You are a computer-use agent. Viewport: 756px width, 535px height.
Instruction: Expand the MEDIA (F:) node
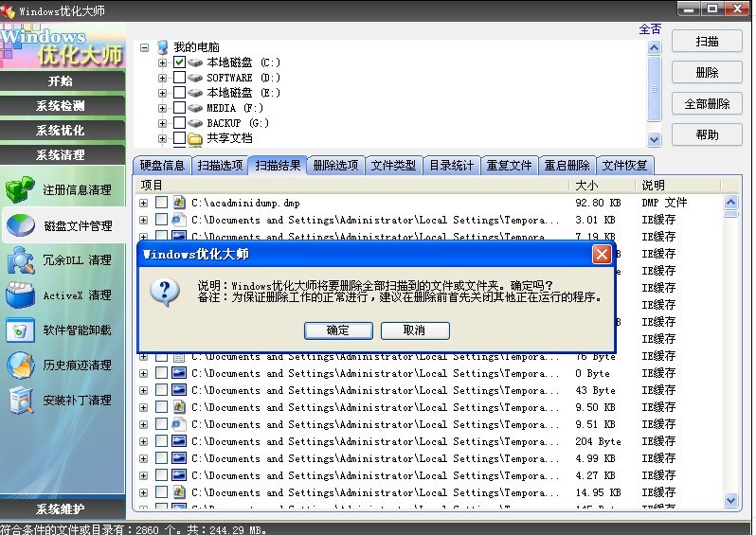click(x=163, y=109)
